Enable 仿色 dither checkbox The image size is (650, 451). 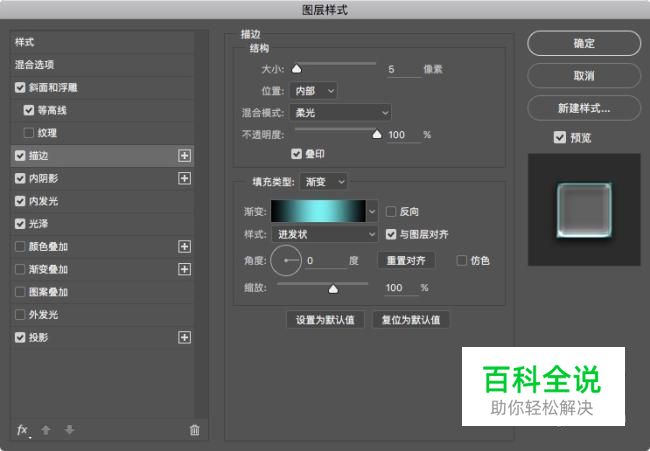tap(461, 261)
